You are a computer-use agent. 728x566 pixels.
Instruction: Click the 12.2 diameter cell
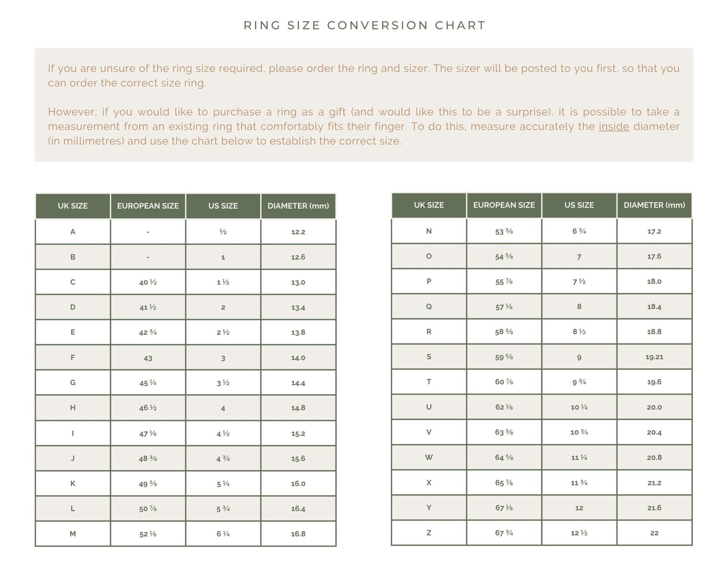pyautogui.click(x=298, y=232)
